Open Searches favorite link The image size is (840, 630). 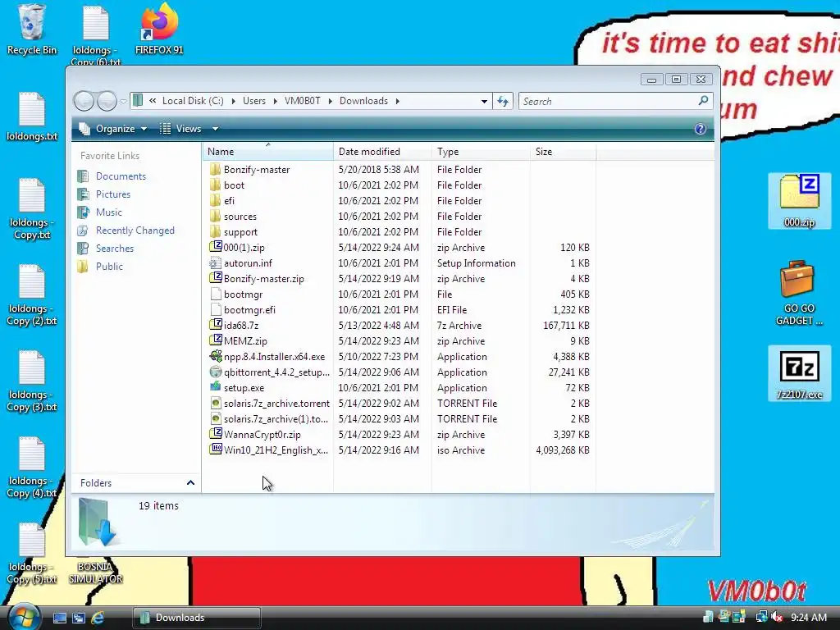[115, 248]
